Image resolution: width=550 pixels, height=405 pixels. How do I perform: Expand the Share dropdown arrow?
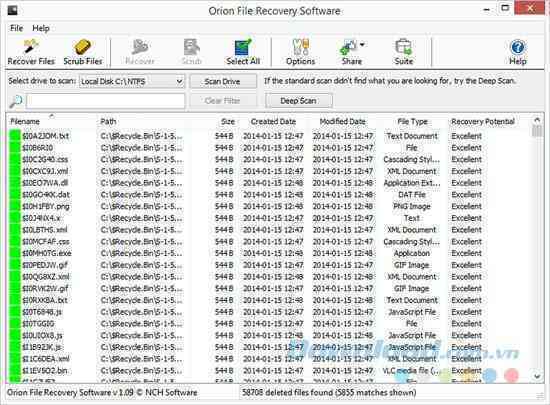click(362, 45)
